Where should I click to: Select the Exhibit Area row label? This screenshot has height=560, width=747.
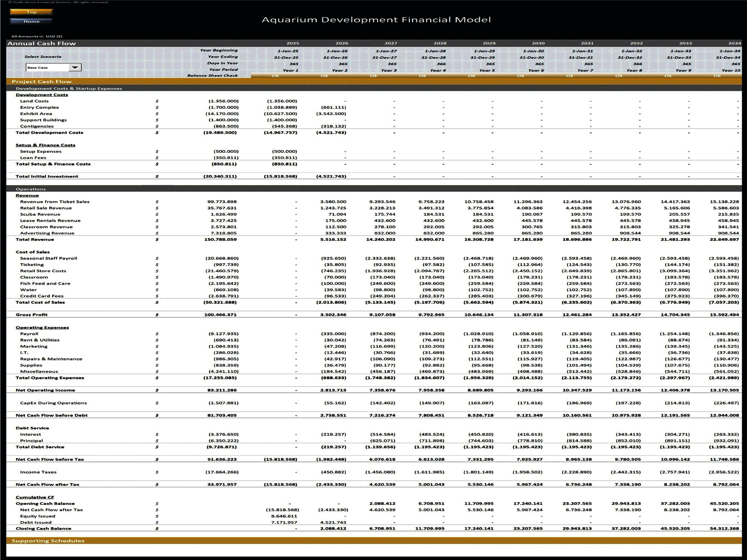[36, 114]
